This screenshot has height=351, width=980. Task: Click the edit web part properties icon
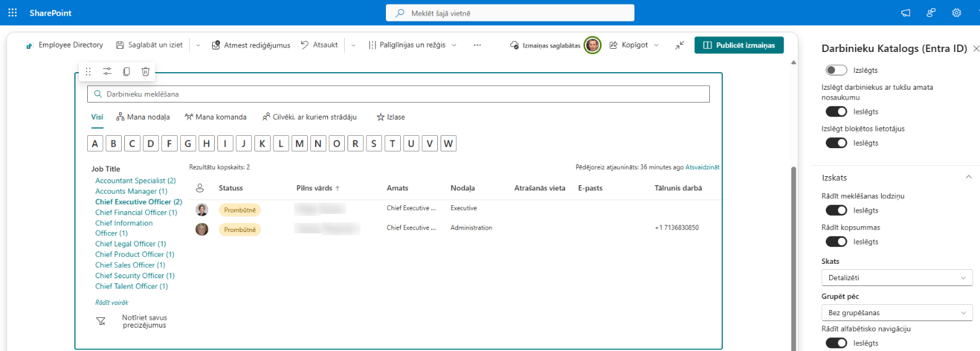click(107, 71)
